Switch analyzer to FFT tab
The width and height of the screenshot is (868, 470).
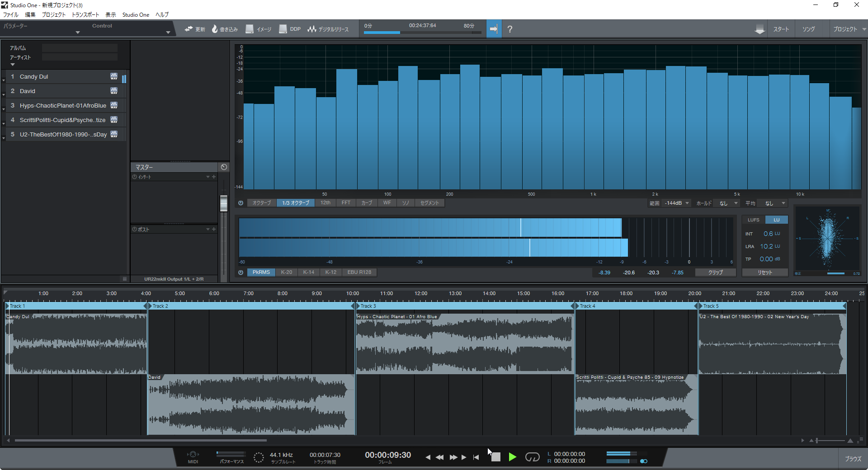pyautogui.click(x=346, y=203)
